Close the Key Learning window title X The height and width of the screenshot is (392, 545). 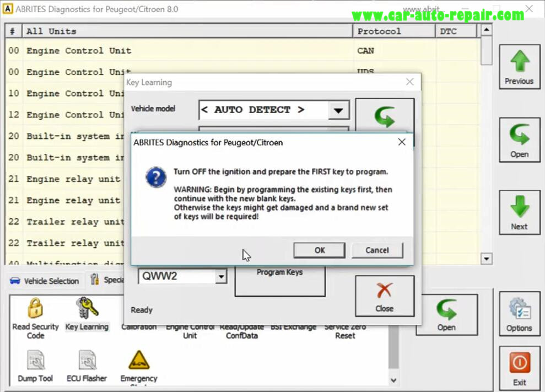coord(410,82)
